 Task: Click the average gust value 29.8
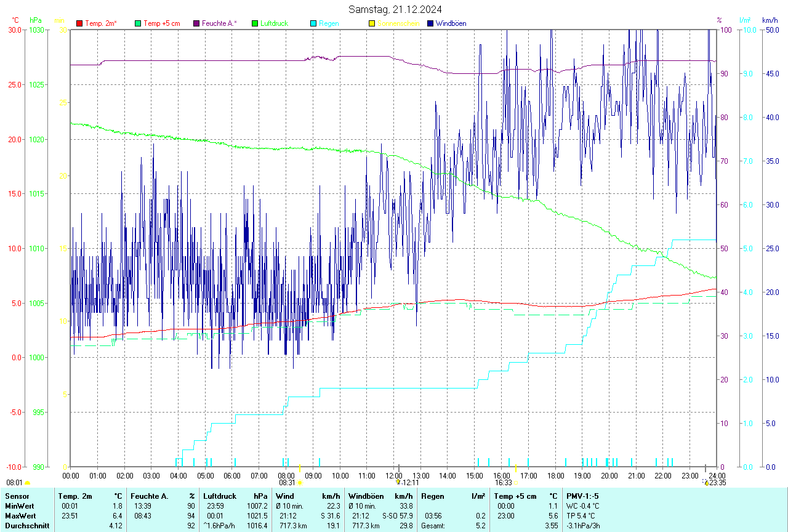point(406,526)
